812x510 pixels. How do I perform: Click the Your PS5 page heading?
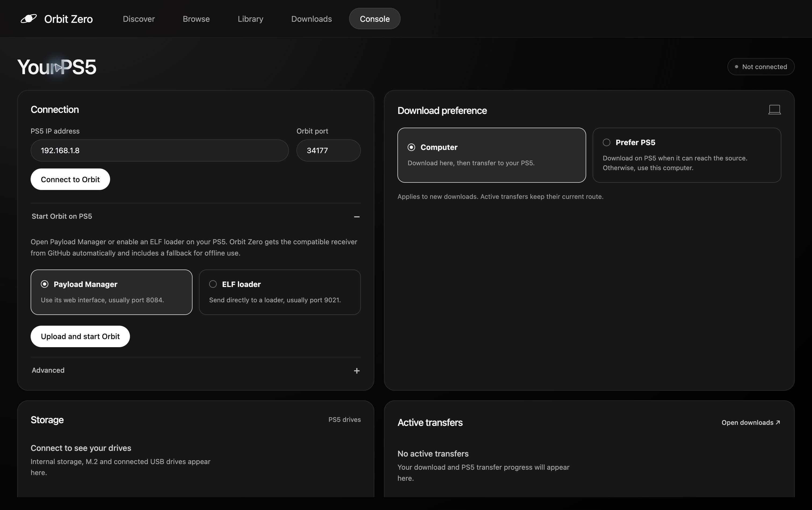tap(57, 67)
